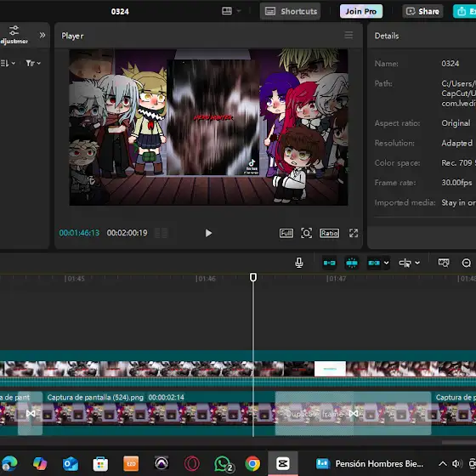Screen dimensions: 476x476
Task: Click the Join Pro button
Action: 361,11
